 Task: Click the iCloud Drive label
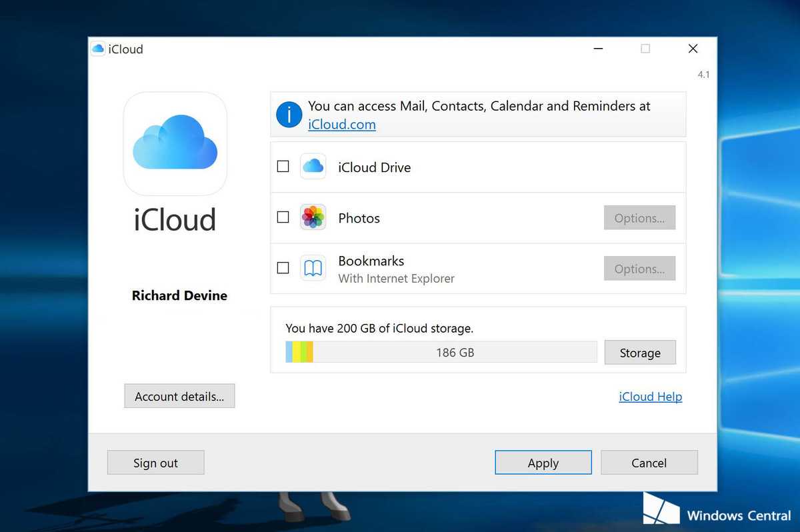pos(375,167)
